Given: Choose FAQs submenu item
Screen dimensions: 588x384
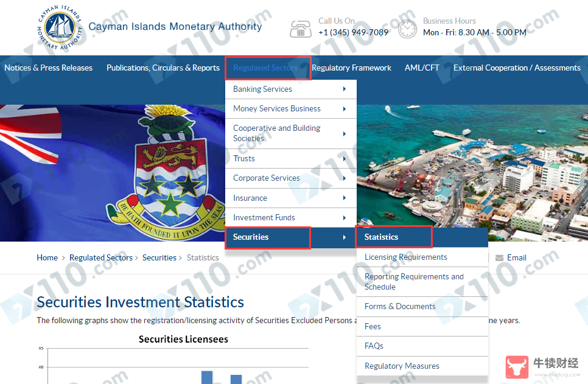Looking at the screenshot, I should (x=422, y=346).
